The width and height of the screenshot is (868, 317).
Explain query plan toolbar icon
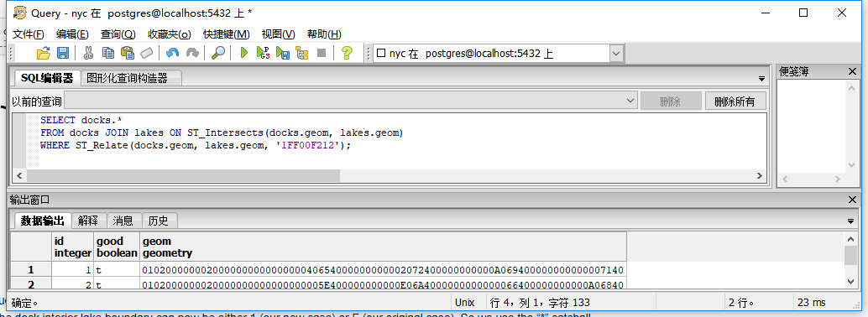pyautogui.click(x=301, y=53)
